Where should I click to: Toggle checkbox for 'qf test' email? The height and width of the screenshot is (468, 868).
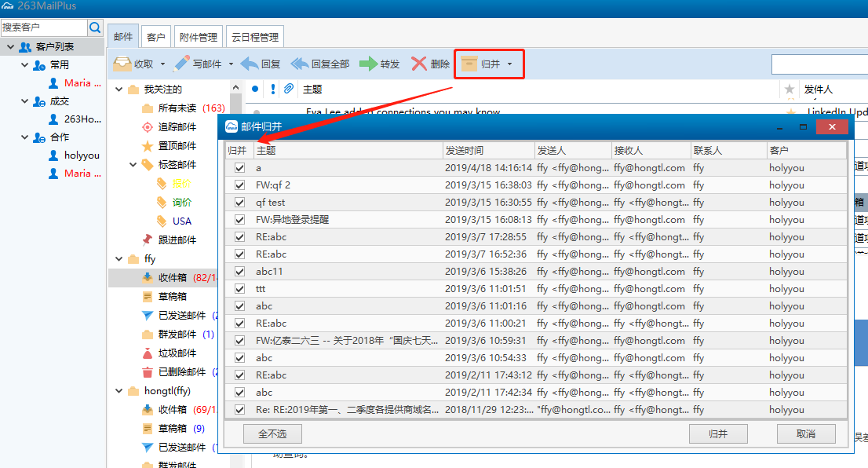[x=239, y=203]
